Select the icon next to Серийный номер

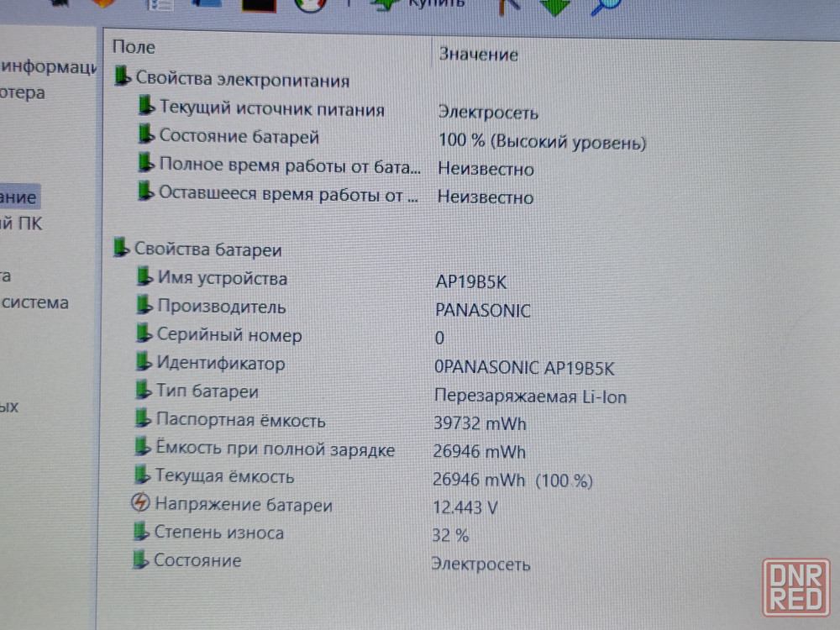144,334
